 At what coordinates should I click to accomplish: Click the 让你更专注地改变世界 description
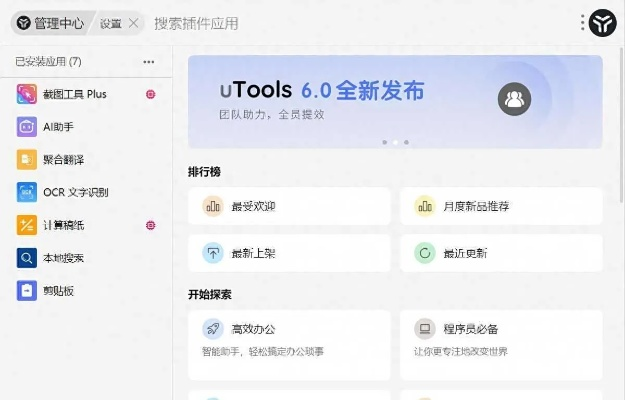click(x=460, y=351)
